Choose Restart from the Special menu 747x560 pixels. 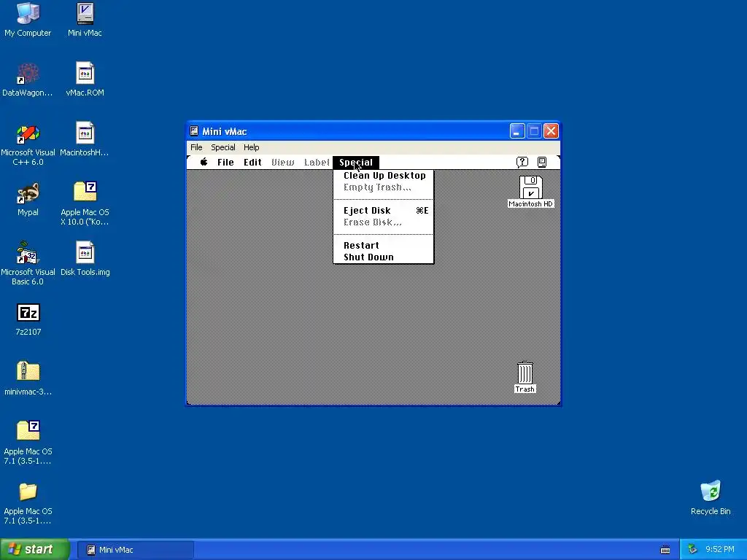384,245
